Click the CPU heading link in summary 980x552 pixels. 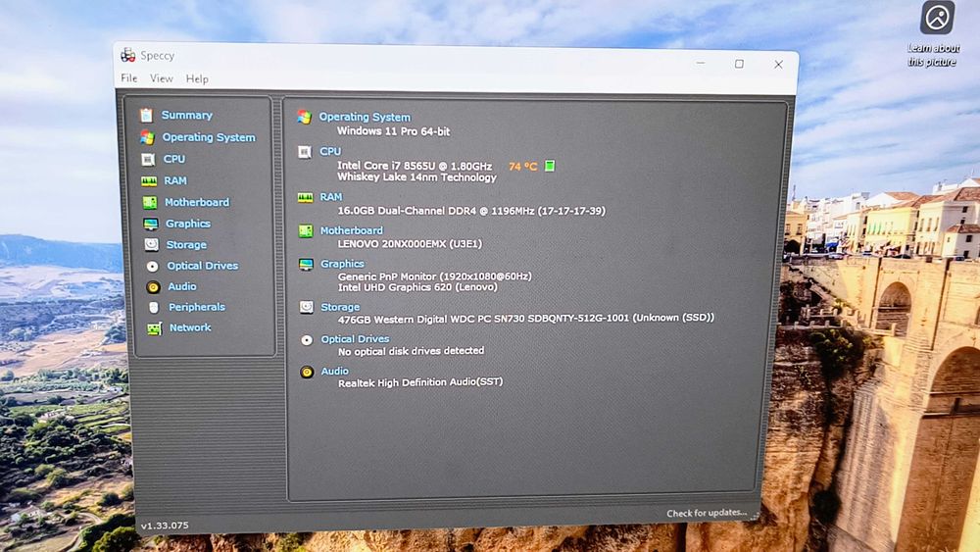330,151
